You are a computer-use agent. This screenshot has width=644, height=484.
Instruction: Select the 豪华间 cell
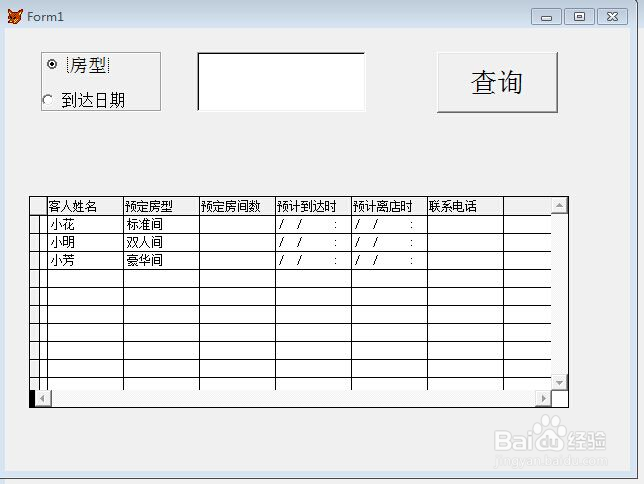tap(161, 260)
